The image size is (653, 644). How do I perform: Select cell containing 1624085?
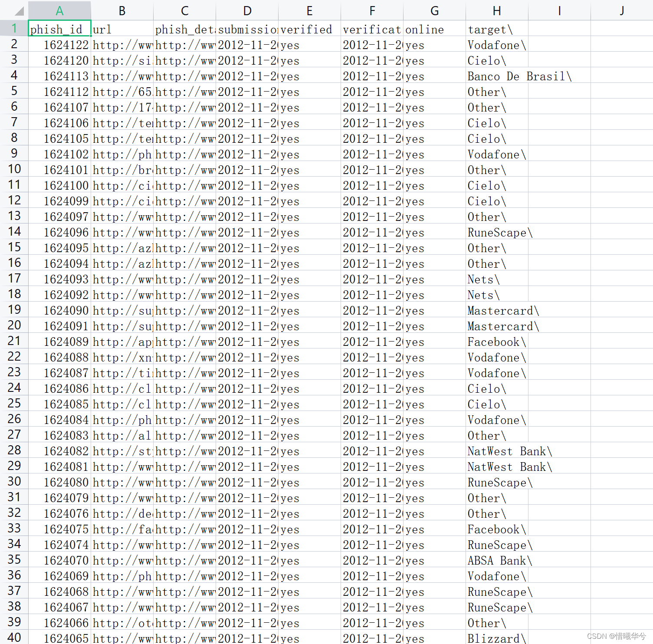tap(59, 403)
